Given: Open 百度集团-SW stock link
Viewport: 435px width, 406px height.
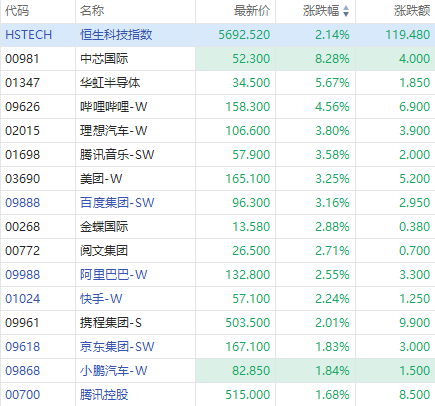Looking at the screenshot, I should click(x=117, y=203).
